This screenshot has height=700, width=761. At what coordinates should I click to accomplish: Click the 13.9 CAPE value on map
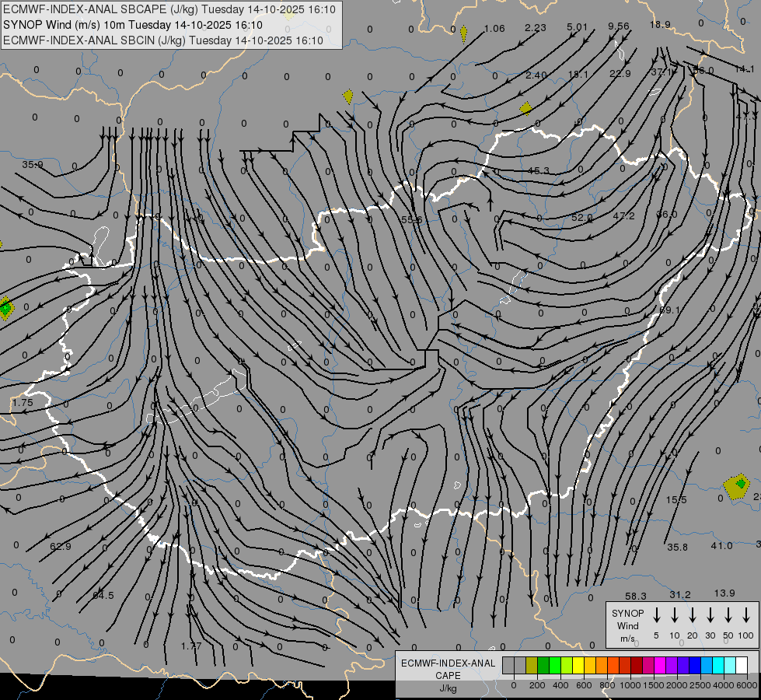coord(724,593)
